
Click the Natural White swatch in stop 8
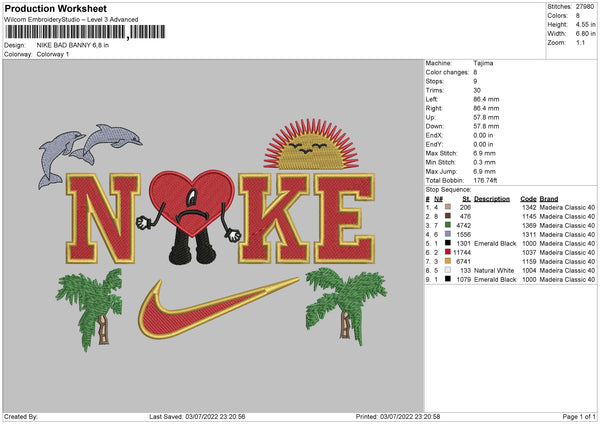(447, 270)
